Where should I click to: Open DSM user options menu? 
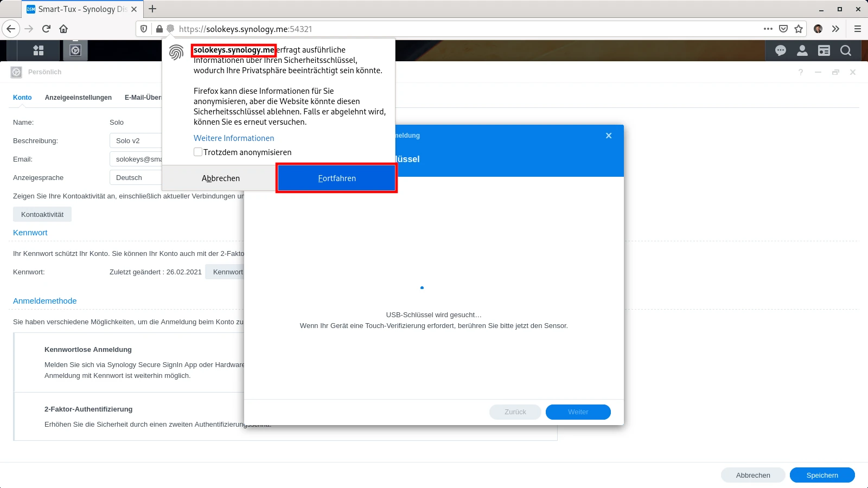coord(802,50)
